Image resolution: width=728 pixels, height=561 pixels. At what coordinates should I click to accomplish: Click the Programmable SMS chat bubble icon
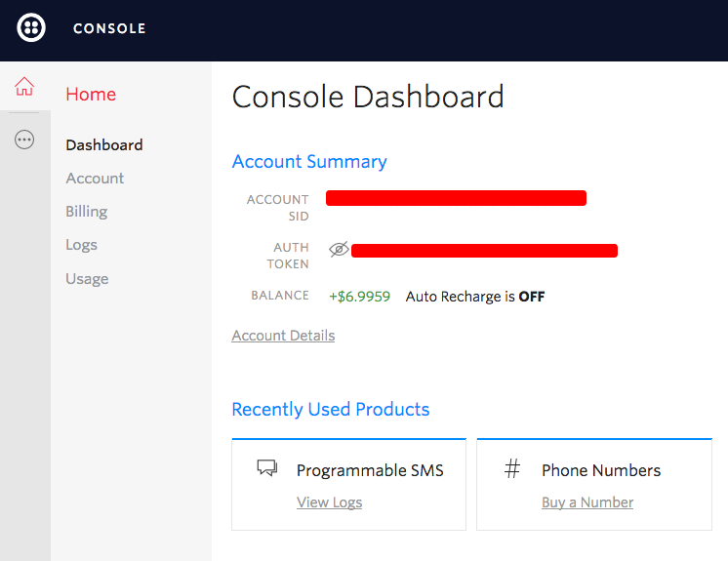[267, 468]
